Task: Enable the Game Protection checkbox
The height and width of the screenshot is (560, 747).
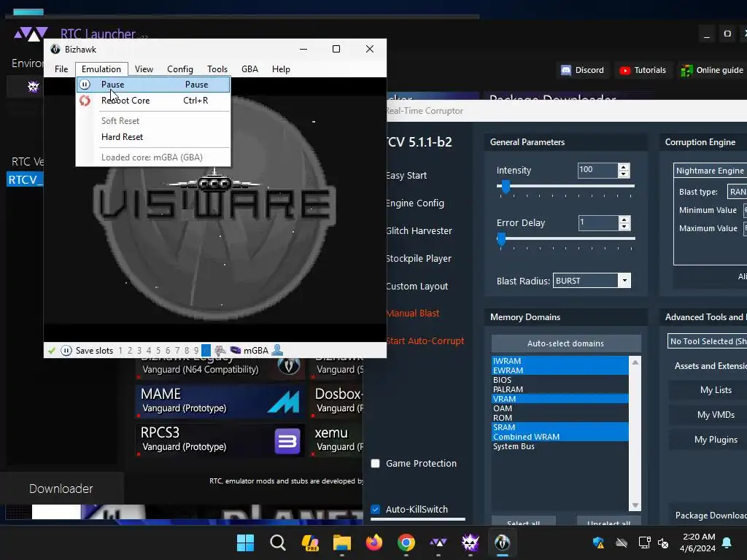Action: [376, 463]
